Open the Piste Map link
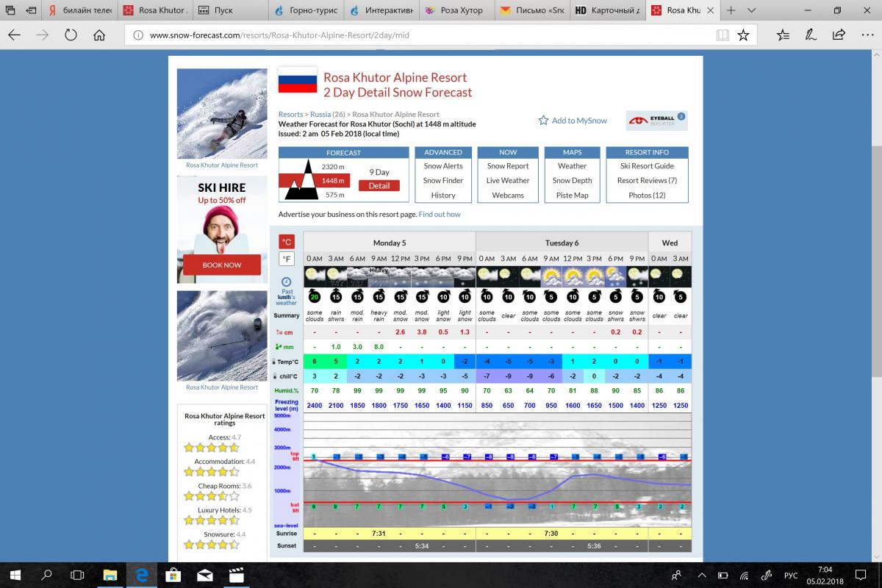Viewport: 882px width, 588px height. 572,195
